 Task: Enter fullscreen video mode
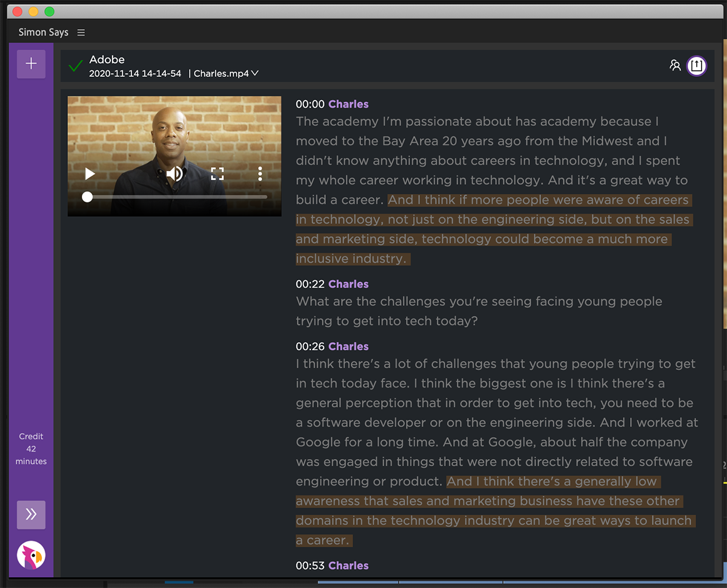tap(217, 174)
